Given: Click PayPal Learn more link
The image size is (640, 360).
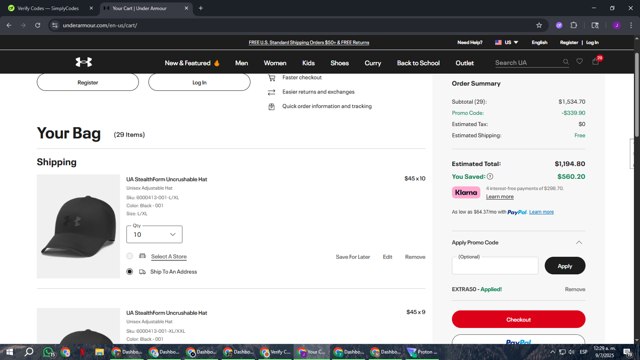Looking at the screenshot, I should (541, 212).
